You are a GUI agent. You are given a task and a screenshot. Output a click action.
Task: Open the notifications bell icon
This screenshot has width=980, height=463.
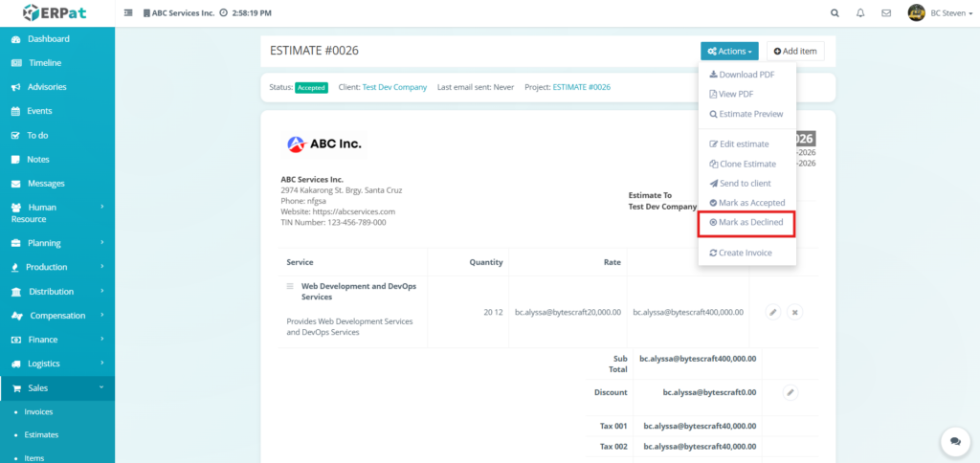pyautogui.click(x=860, y=13)
